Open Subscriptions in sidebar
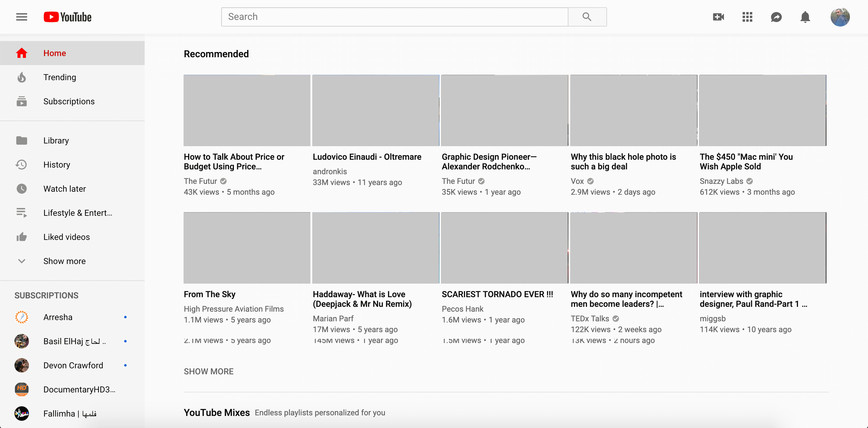Image resolution: width=868 pixels, height=428 pixels. pyautogui.click(x=69, y=102)
